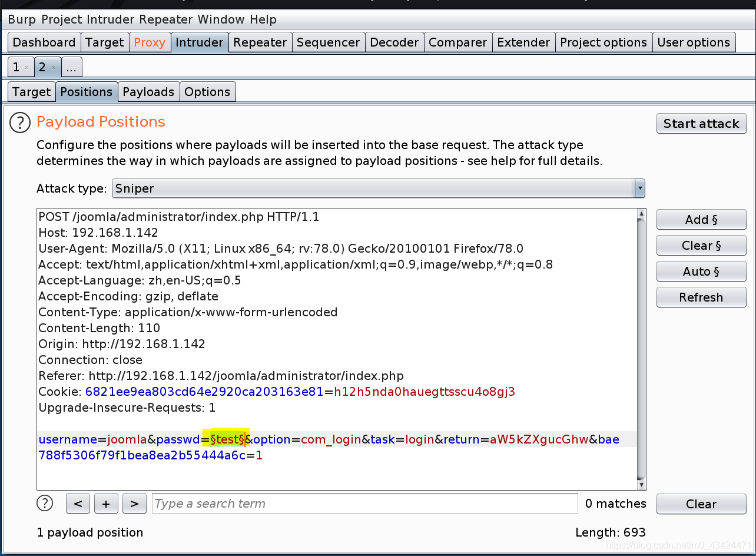Click the search term input field
Image resolution: width=756 pixels, height=556 pixels.
[x=364, y=504]
